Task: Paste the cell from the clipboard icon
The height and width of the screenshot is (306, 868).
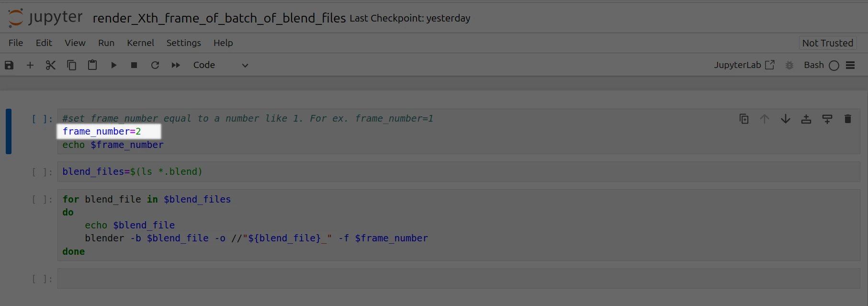Action: tap(92, 65)
